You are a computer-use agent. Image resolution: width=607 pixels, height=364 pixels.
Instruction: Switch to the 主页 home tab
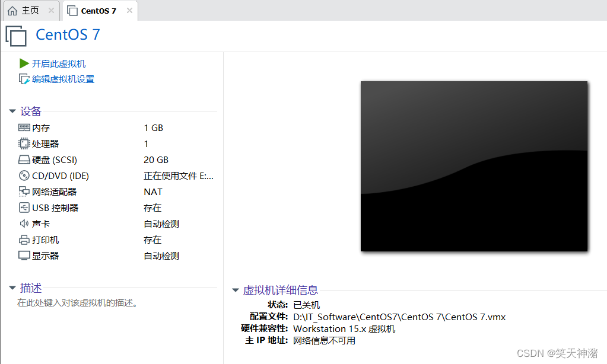(x=31, y=11)
